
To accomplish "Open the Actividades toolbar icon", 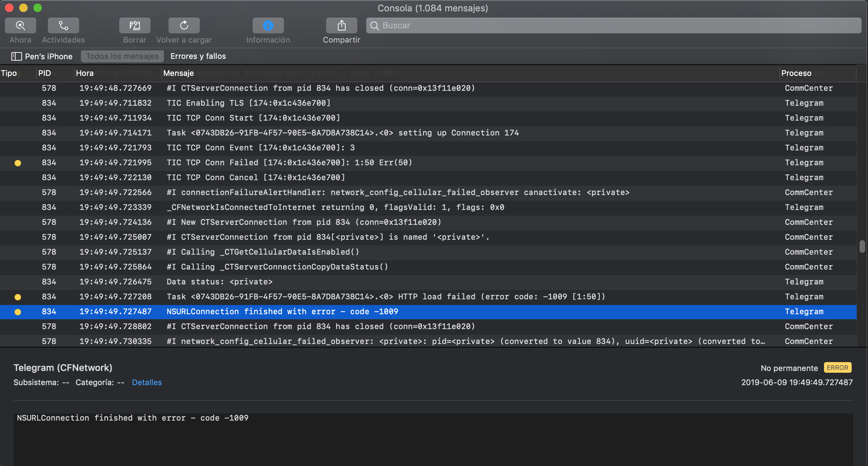I will click(63, 26).
